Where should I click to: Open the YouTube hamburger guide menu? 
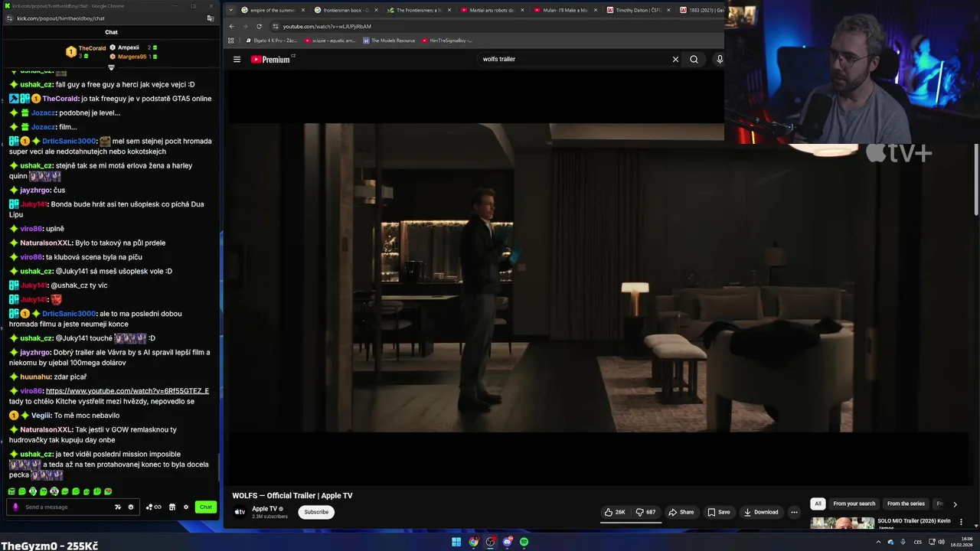point(237,59)
